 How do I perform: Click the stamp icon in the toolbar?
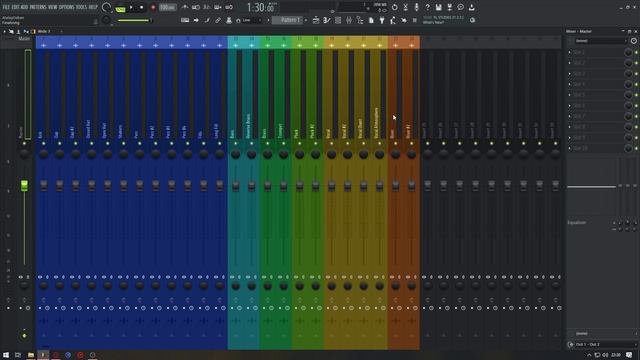coord(229,20)
